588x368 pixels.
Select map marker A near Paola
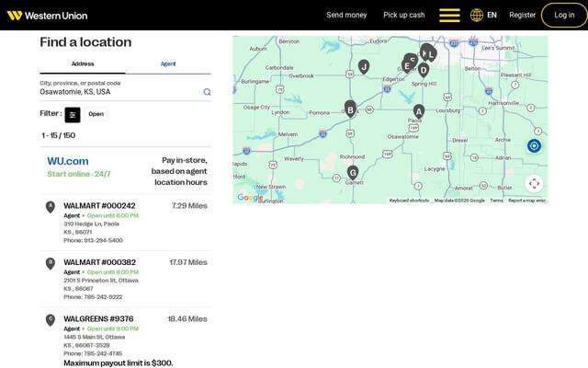[419, 111]
